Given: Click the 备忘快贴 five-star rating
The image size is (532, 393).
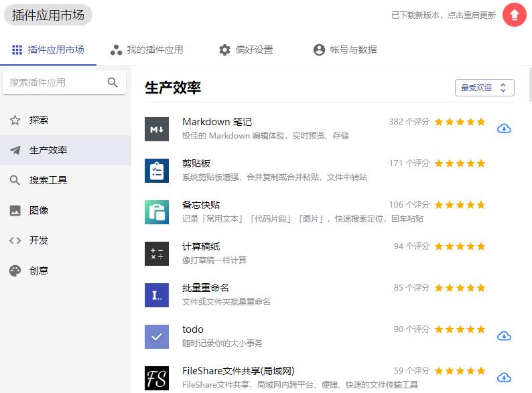Looking at the screenshot, I should pos(460,205).
